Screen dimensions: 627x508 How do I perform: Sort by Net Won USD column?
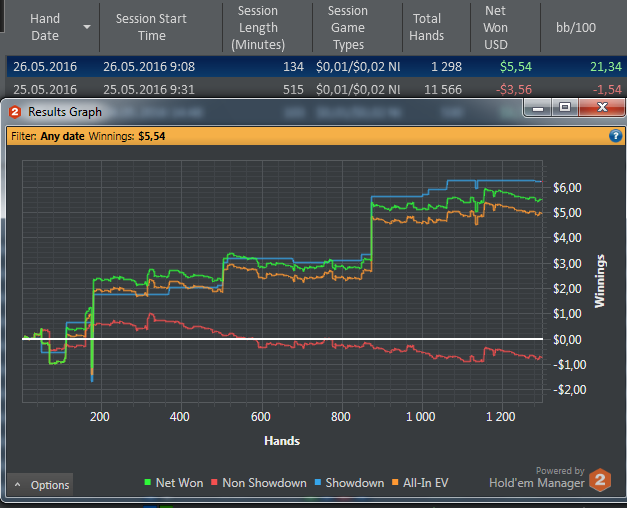click(495, 27)
